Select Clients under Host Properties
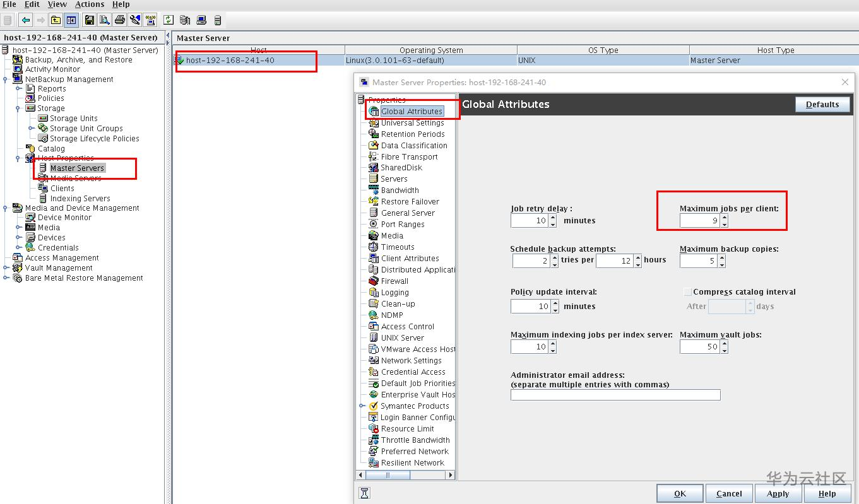Viewport: 859px width, 504px height. (x=62, y=189)
